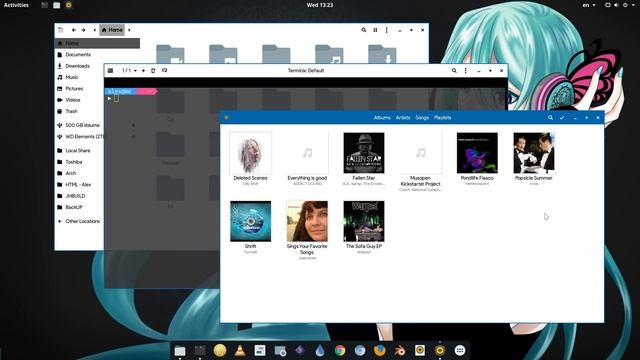Open search in the Files window
This screenshot has width=640, height=360.
point(364,30)
